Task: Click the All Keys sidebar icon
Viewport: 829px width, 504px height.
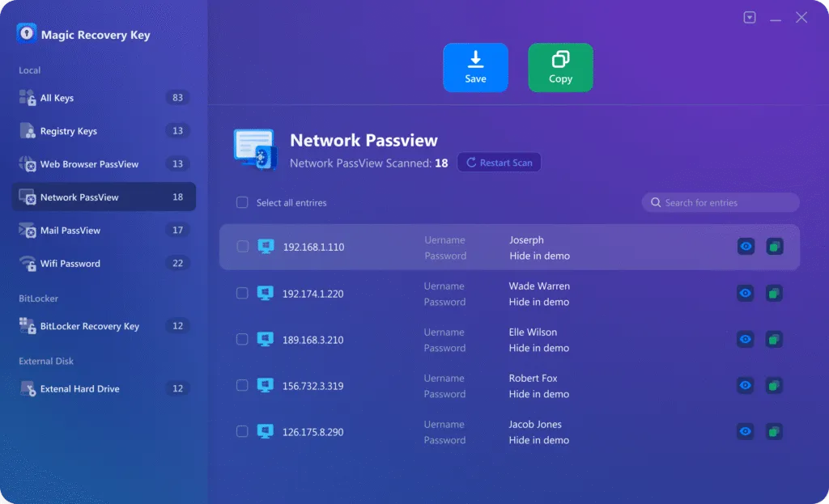Action: (x=27, y=98)
